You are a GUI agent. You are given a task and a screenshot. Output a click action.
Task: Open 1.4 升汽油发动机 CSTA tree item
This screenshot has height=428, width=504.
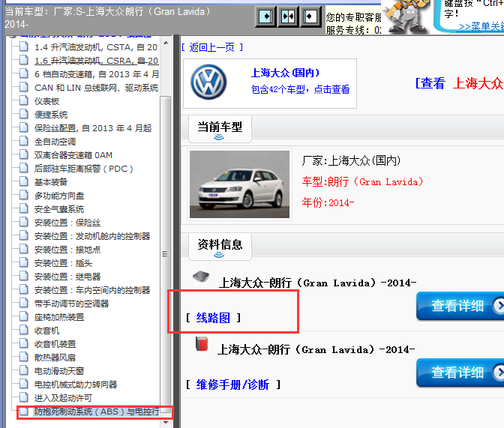click(97, 47)
